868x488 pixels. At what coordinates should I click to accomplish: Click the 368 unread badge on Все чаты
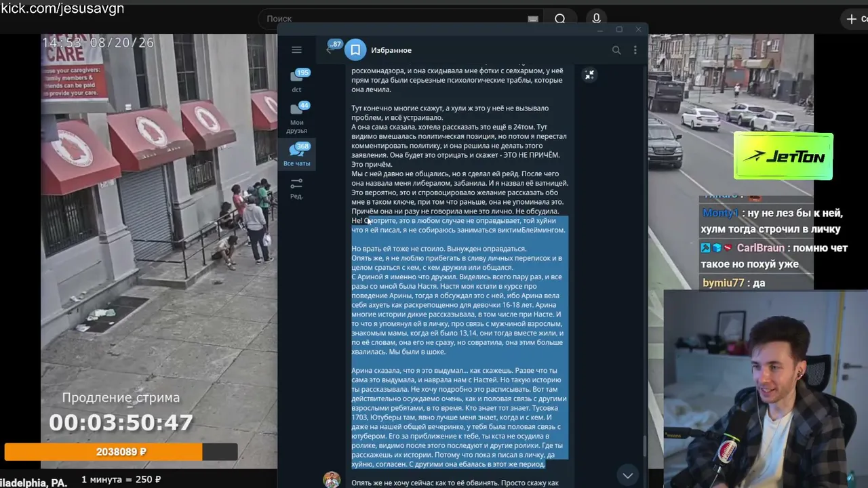[302, 146]
